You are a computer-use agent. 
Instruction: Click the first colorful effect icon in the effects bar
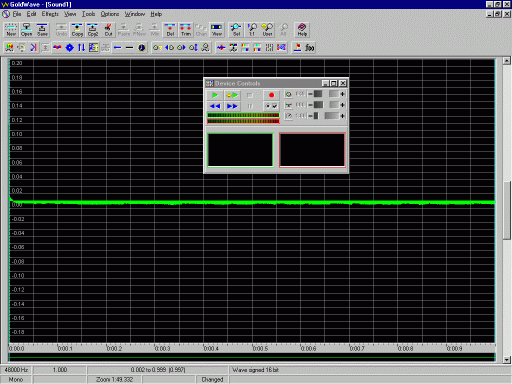9,48
